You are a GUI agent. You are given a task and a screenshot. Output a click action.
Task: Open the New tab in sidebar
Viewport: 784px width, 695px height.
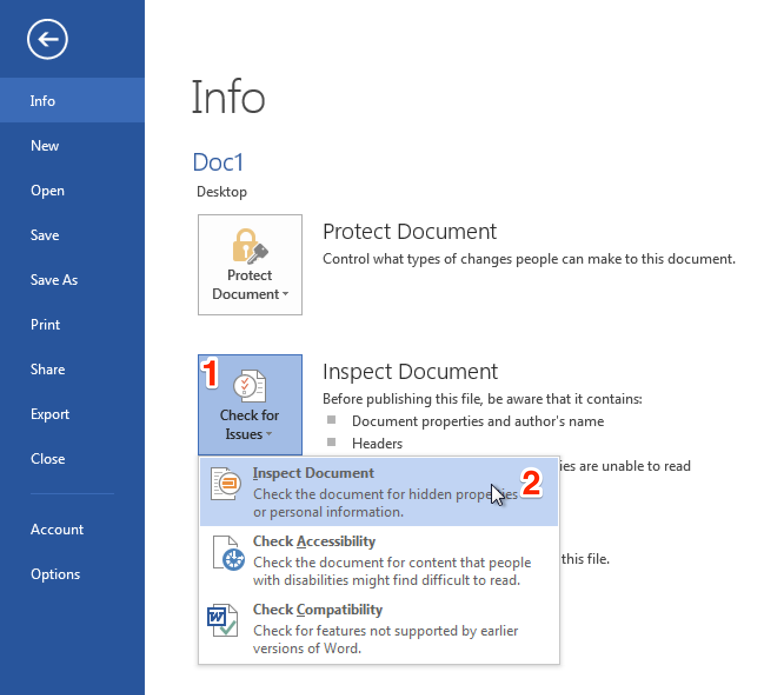[x=45, y=146]
